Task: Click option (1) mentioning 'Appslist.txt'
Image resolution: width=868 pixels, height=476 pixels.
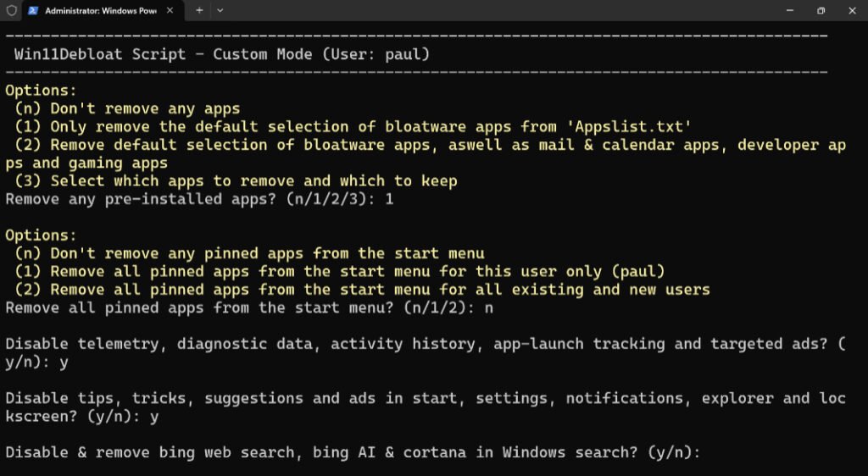Action: [353, 127]
